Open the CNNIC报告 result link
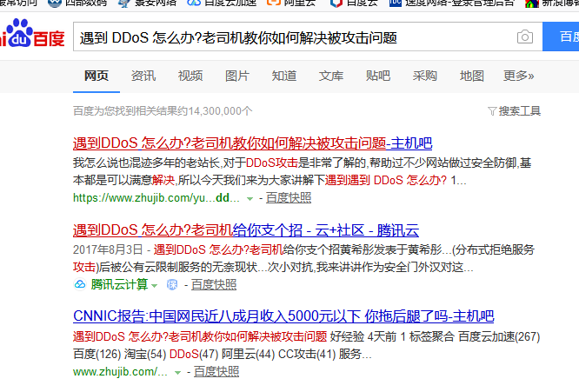 [x=283, y=316]
